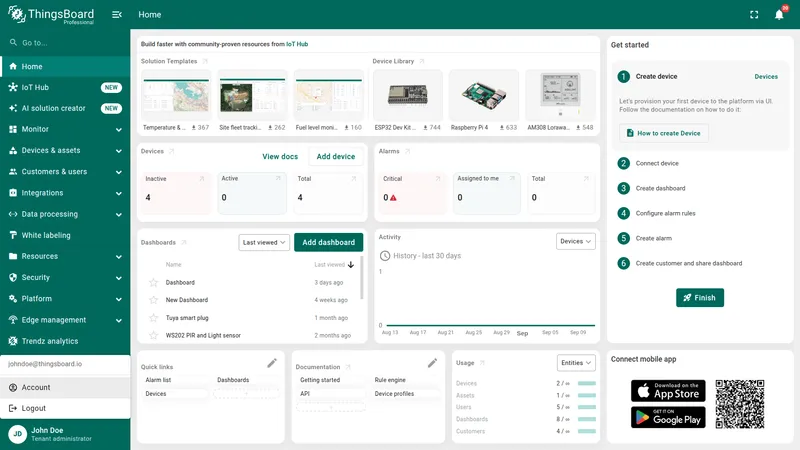Open Account settings
The width and height of the screenshot is (800, 450).
(x=65, y=387)
